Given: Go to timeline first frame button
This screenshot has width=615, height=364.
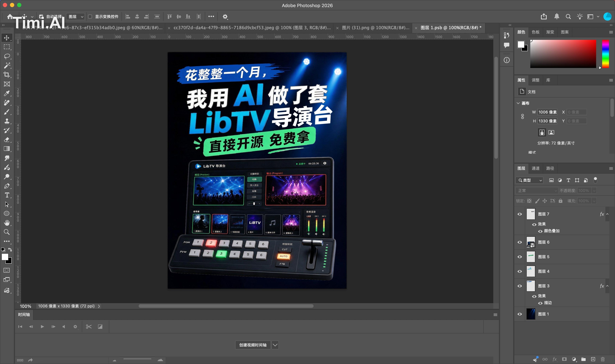Looking at the screenshot, I should click(x=20, y=327).
